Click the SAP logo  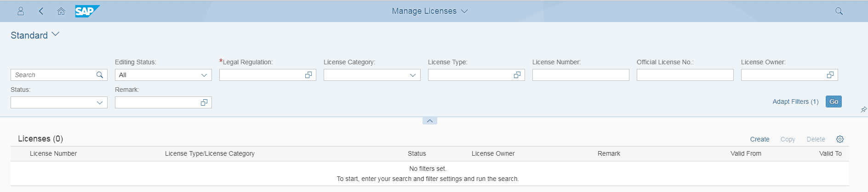[x=87, y=11]
